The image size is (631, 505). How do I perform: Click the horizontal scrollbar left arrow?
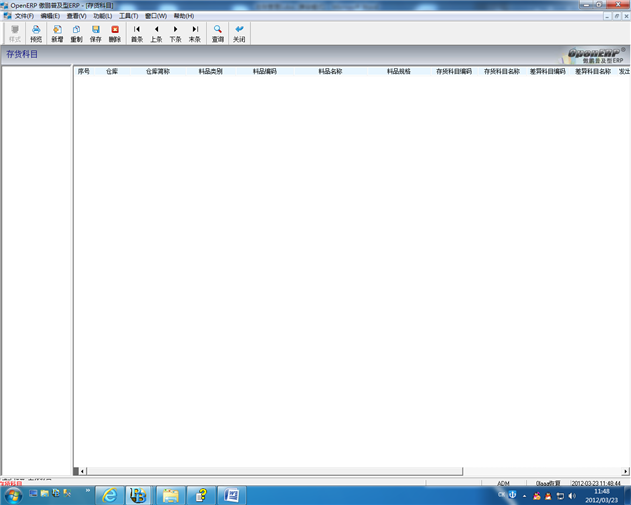(83, 471)
